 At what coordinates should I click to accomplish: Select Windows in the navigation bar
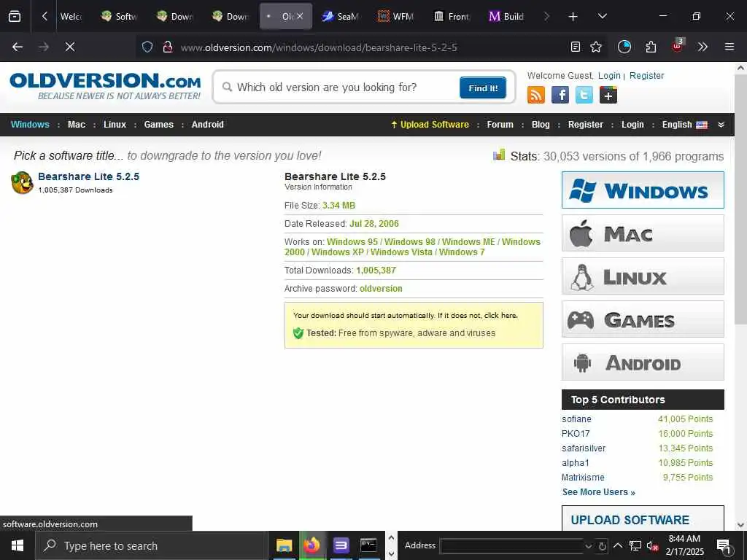point(30,125)
